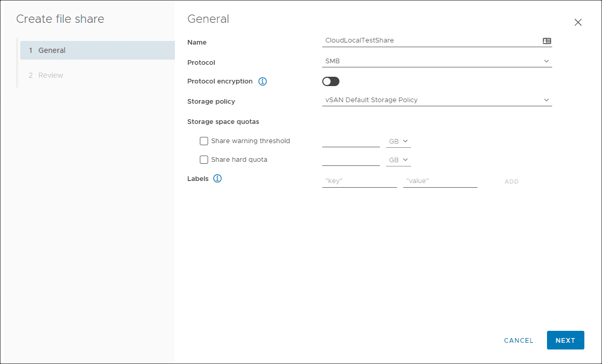
Task: Click ADD to add a label
Action: 511,181
